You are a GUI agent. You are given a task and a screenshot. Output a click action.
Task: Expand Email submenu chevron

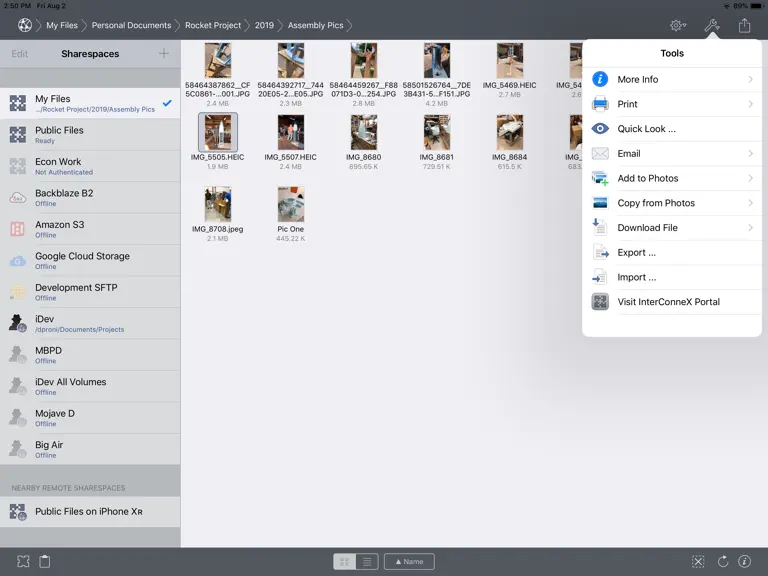750,154
